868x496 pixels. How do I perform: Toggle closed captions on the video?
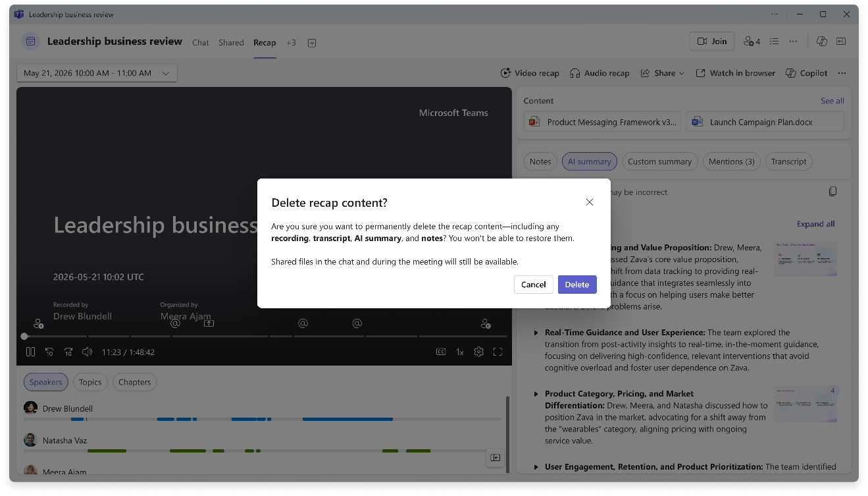441,352
